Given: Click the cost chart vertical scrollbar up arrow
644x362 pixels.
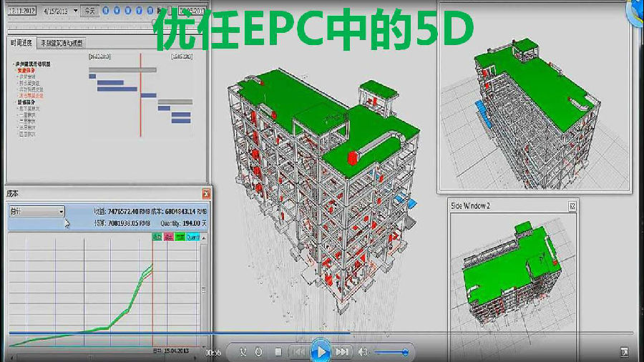Looking at the screenshot, I should point(204,238).
